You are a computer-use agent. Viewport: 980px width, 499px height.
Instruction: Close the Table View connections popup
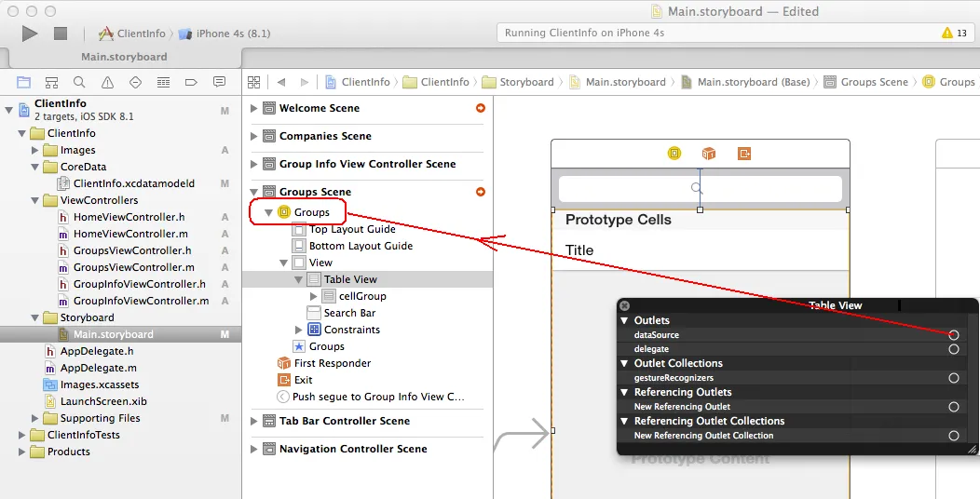[624, 306]
